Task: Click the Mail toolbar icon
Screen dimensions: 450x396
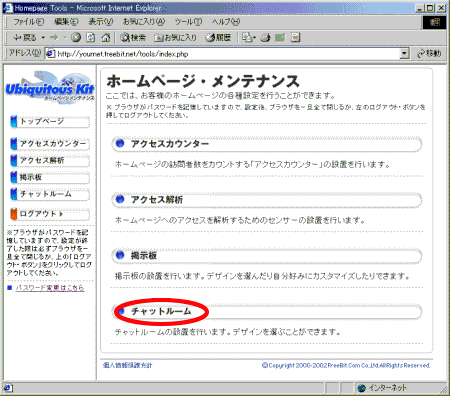Action: tap(248, 38)
